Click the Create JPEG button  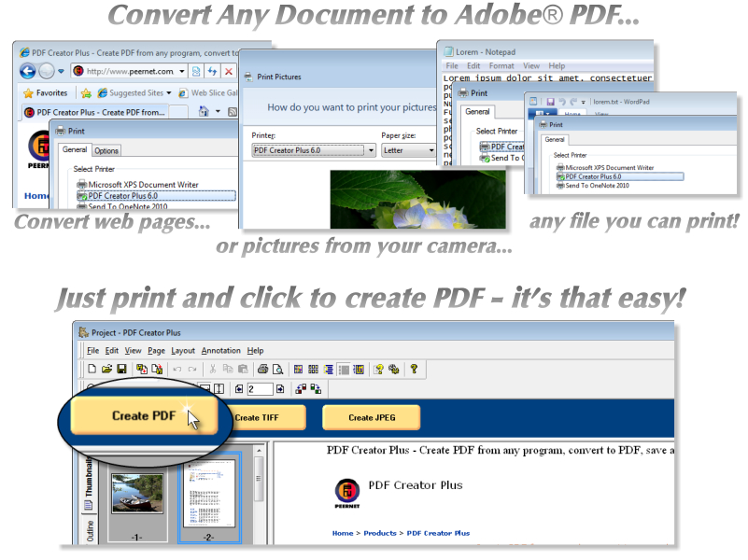(x=372, y=417)
